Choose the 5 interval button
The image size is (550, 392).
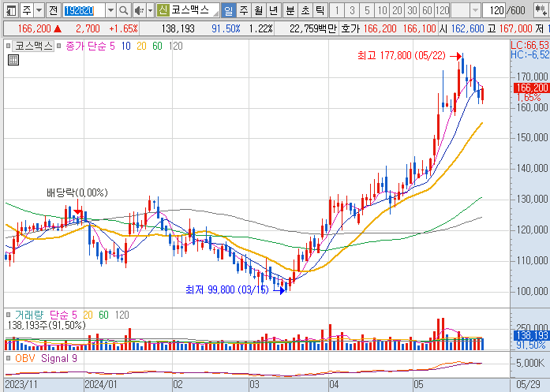[x=367, y=10]
